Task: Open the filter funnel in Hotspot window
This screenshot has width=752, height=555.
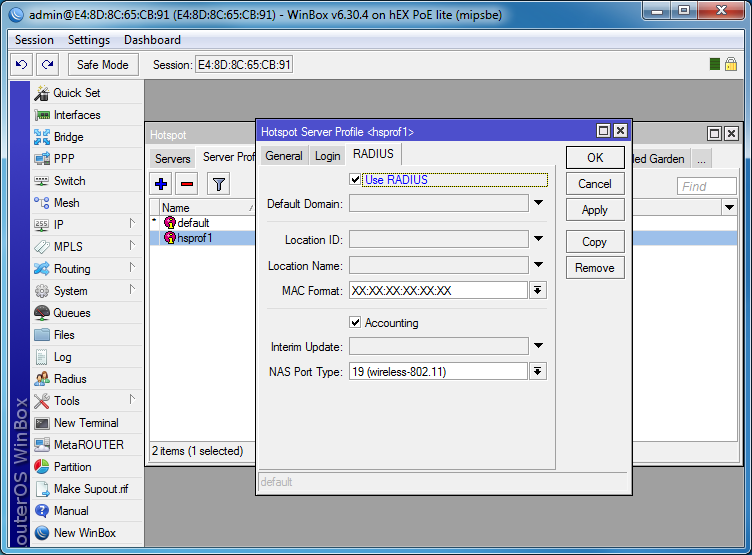Action: [x=219, y=184]
